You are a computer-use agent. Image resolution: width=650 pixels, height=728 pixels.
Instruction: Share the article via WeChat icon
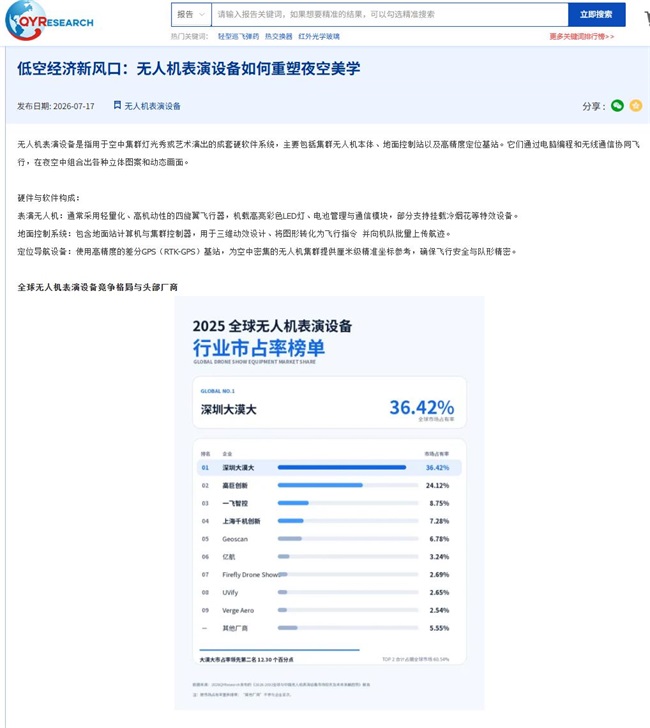617,106
